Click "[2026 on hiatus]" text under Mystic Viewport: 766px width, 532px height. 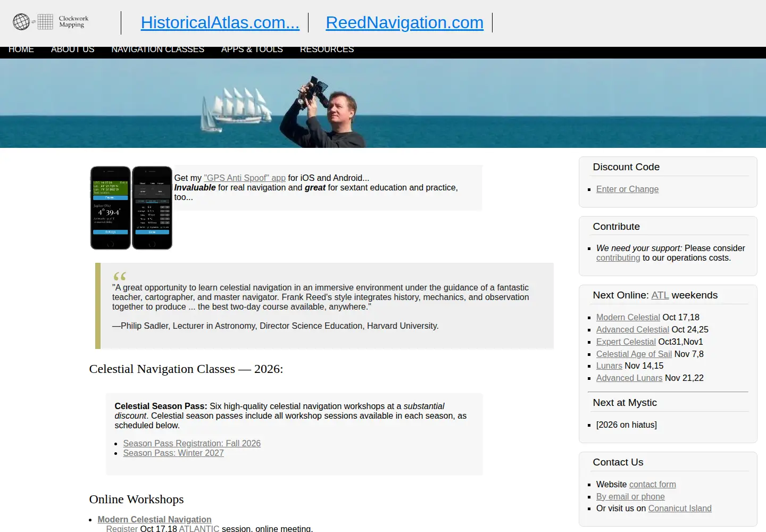tap(627, 425)
